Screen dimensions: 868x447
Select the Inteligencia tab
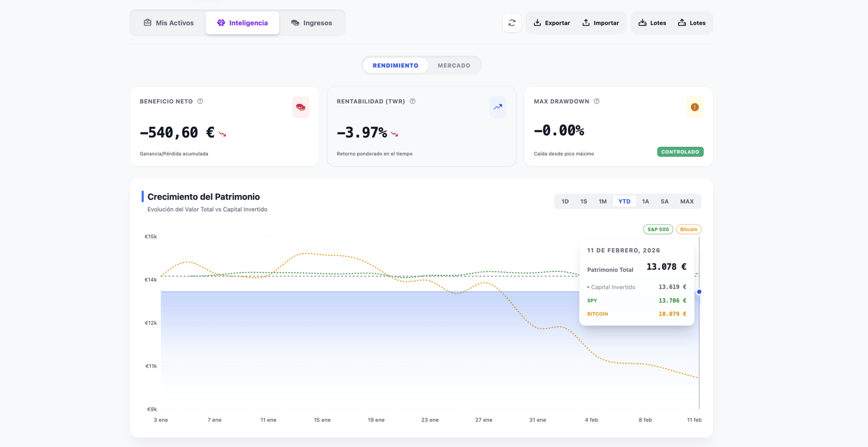pos(242,23)
